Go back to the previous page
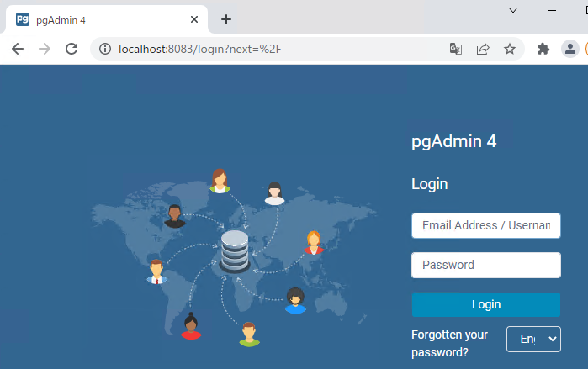Screen dimensions: 588x369 18,49
